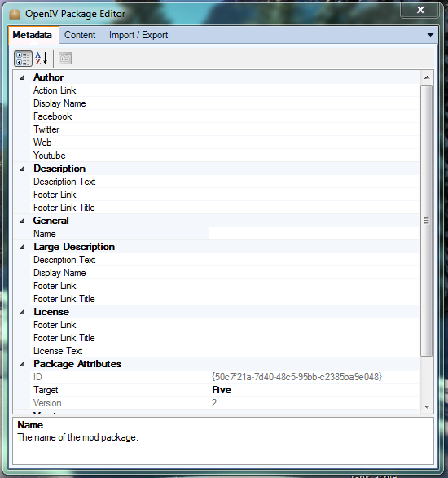Open the tab strip dropdown arrow

pyautogui.click(x=430, y=35)
